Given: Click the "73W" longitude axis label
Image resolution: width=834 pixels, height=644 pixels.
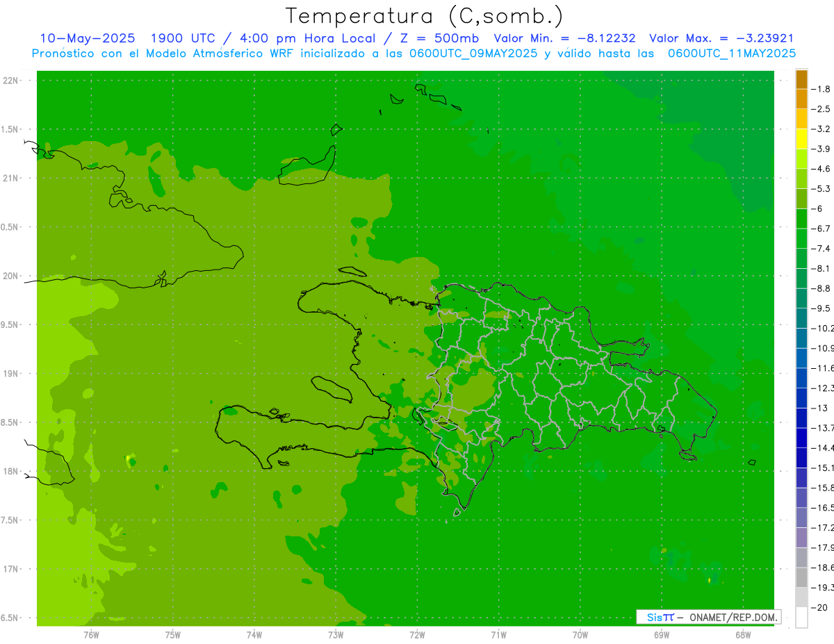Looking at the screenshot, I should click(x=336, y=634).
